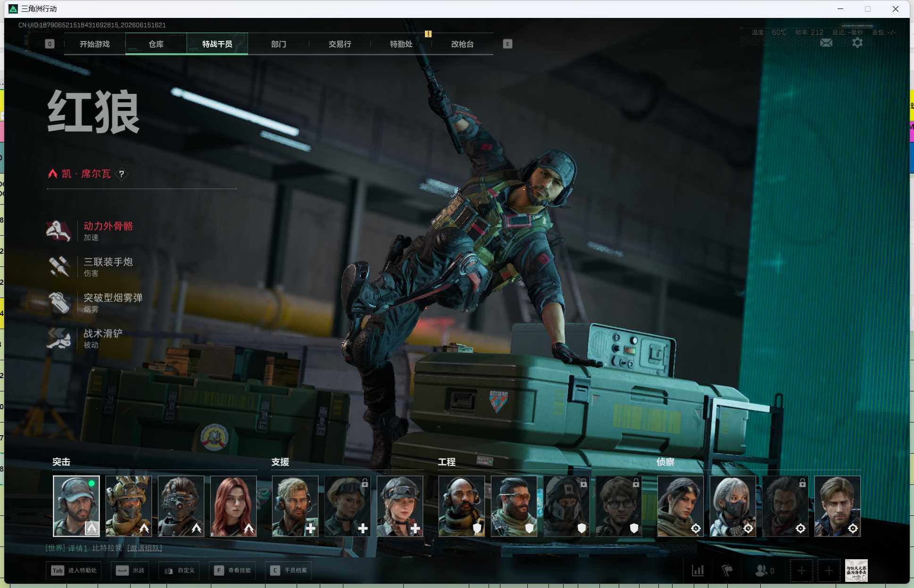Click the 突击 class heading

[x=61, y=462]
